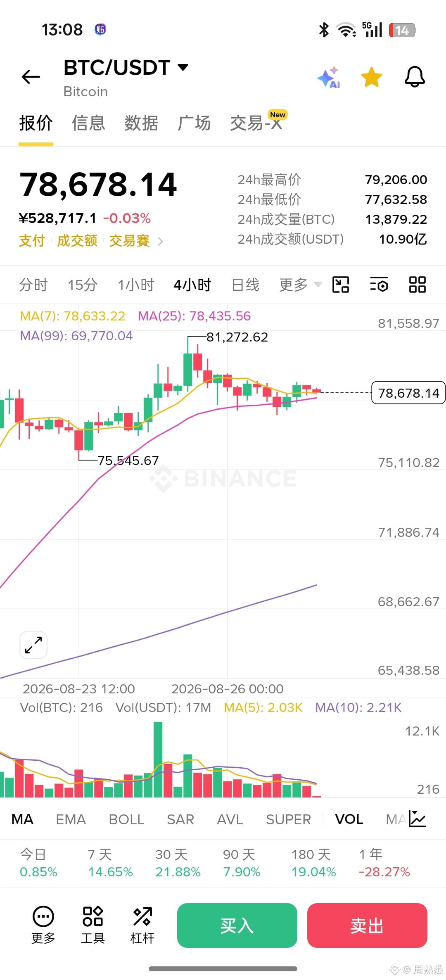446x980 pixels.
Task: Tap the 1 年 -28.27% performance cell
Action: point(384,863)
